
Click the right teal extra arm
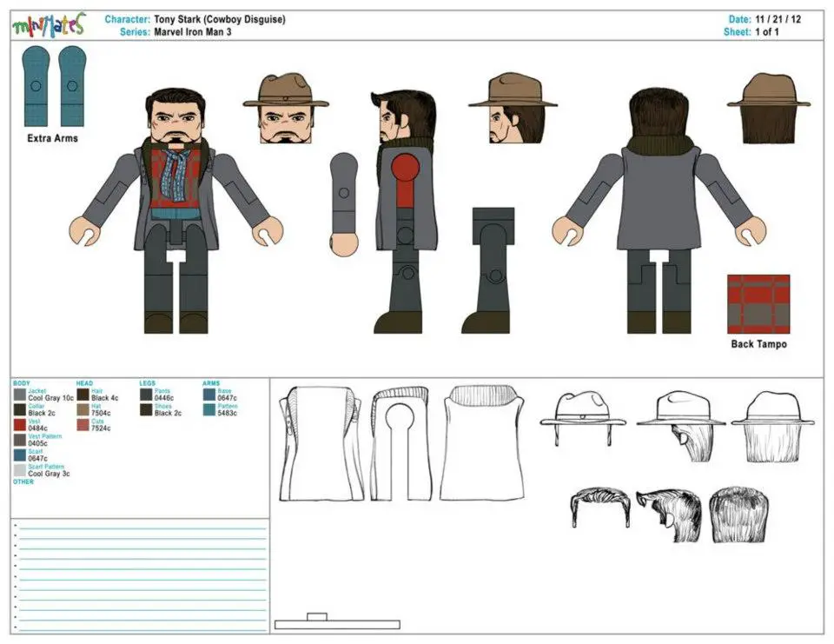[72, 86]
